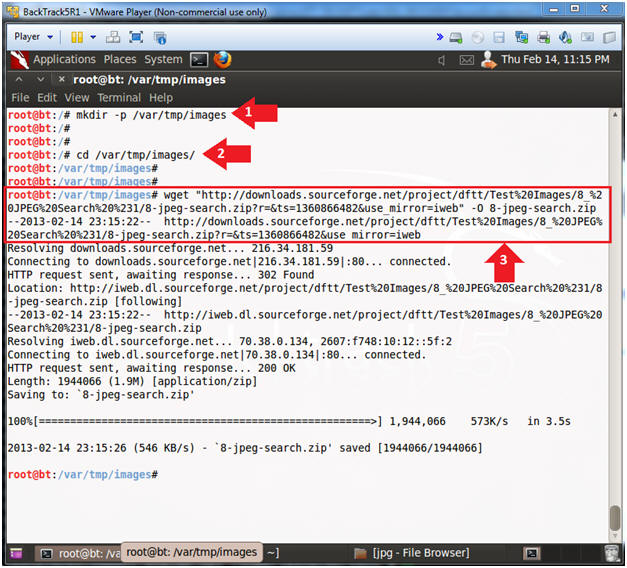This screenshot has height=568, width=627.
Task: Click the yellow pause VM icon
Action: point(77,37)
